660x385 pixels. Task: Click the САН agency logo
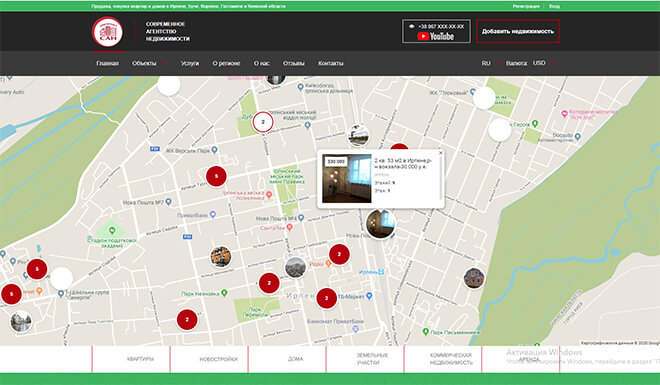click(x=107, y=32)
